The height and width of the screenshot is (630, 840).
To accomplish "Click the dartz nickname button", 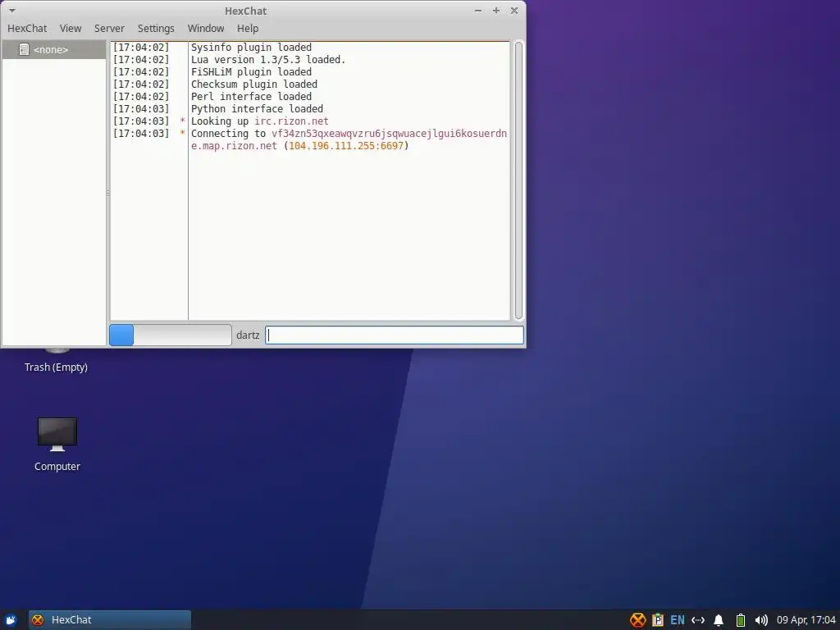I will pos(248,336).
